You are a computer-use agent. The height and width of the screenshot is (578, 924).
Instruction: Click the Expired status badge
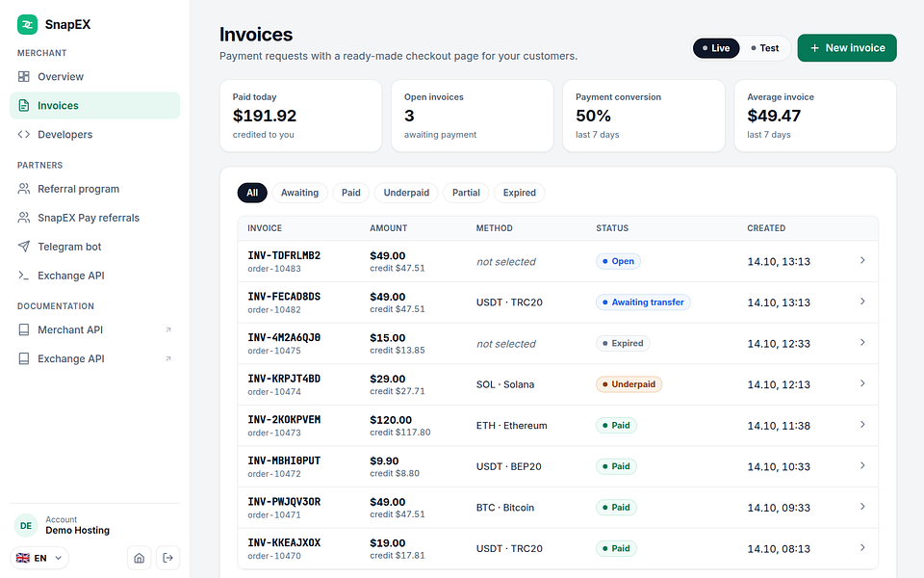623,343
